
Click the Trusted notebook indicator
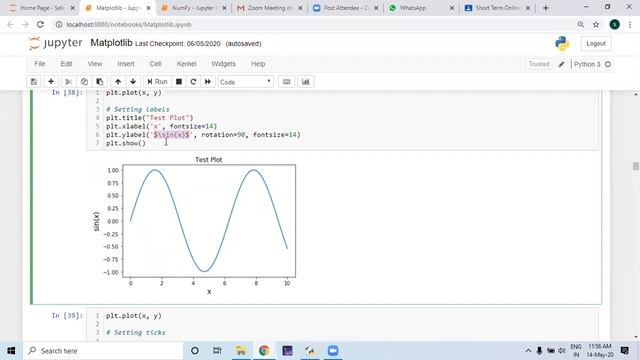(x=539, y=64)
